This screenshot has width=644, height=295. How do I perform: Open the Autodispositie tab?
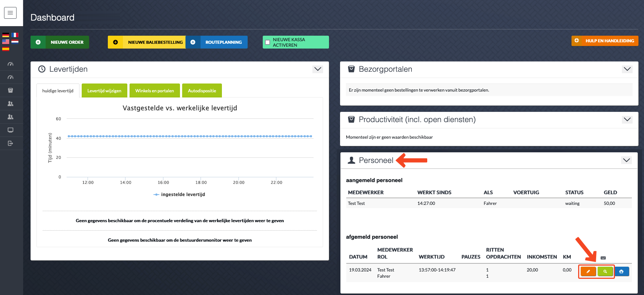(x=202, y=91)
